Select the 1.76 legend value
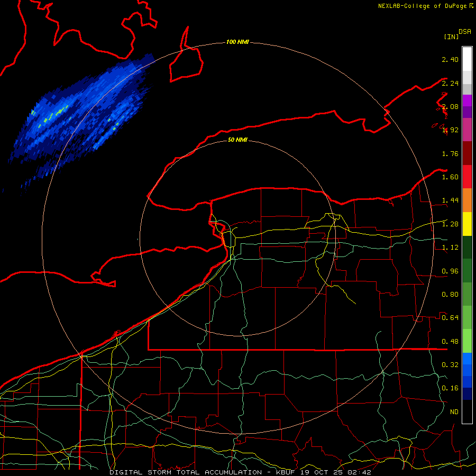 [x=450, y=153]
